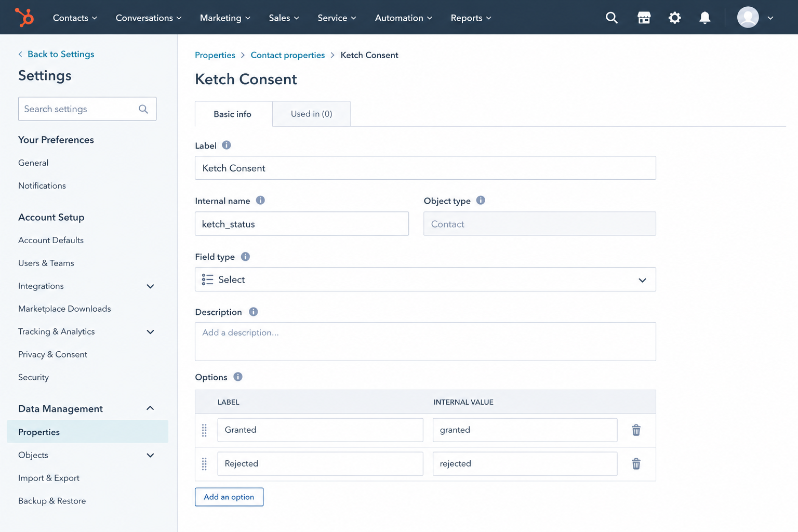Open the account menu chevron
This screenshot has width=798, height=532.
(x=770, y=18)
